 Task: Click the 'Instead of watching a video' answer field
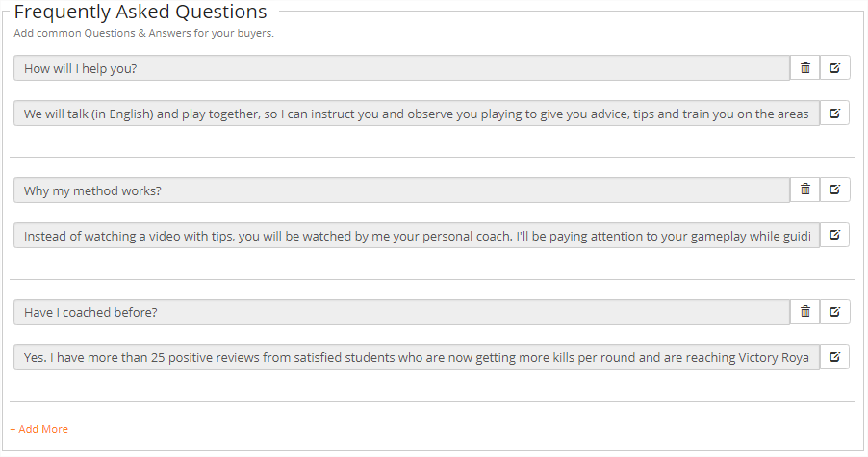tap(416, 236)
